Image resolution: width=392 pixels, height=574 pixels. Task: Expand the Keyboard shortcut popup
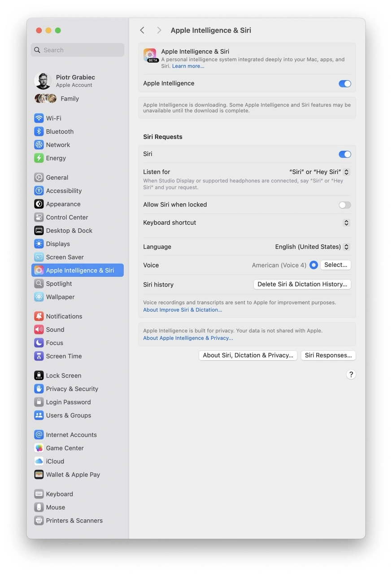point(346,223)
